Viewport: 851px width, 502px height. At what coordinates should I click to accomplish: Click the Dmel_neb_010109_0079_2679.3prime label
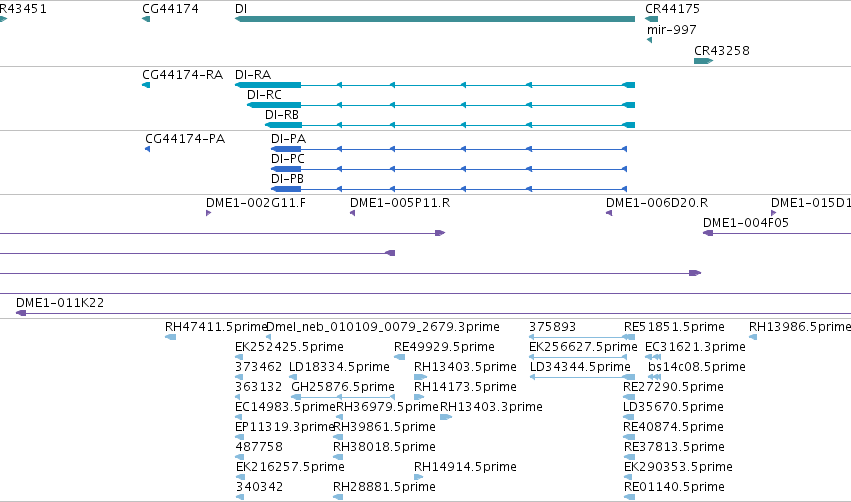pos(383,327)
